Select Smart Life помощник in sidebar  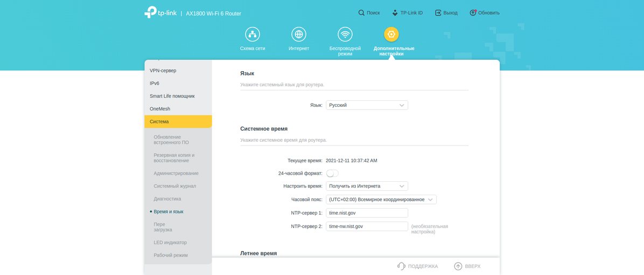pos(178,96)
